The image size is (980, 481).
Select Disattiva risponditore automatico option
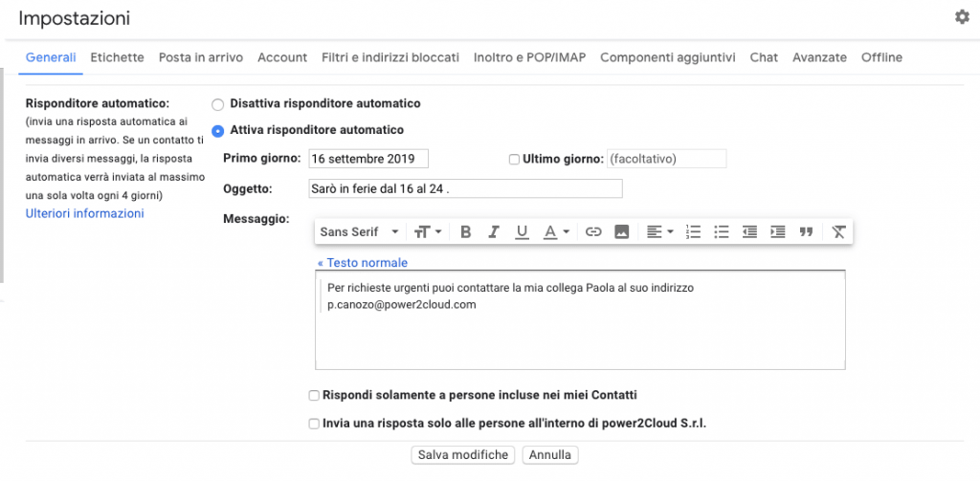point(217,104)
